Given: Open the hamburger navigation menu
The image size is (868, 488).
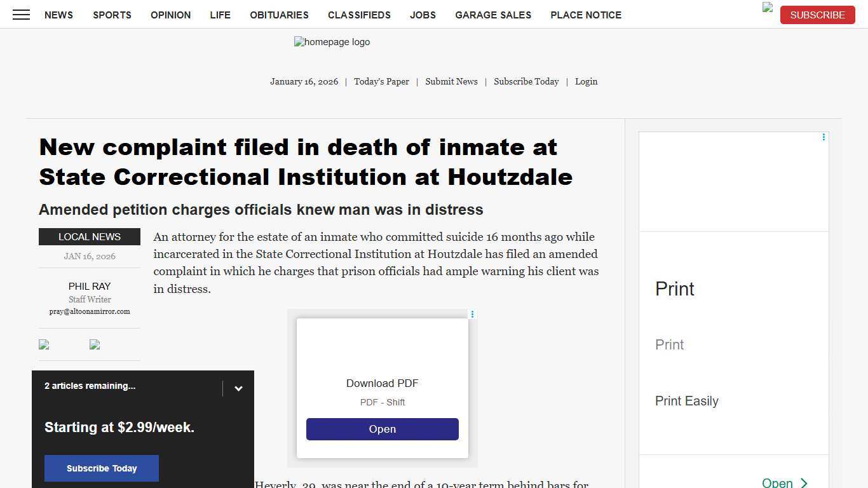Looking at the screenshot, I should (21, 15).
